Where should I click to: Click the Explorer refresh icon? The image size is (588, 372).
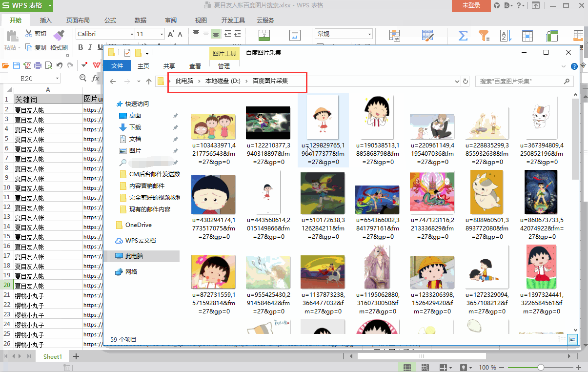coord(466,81)
